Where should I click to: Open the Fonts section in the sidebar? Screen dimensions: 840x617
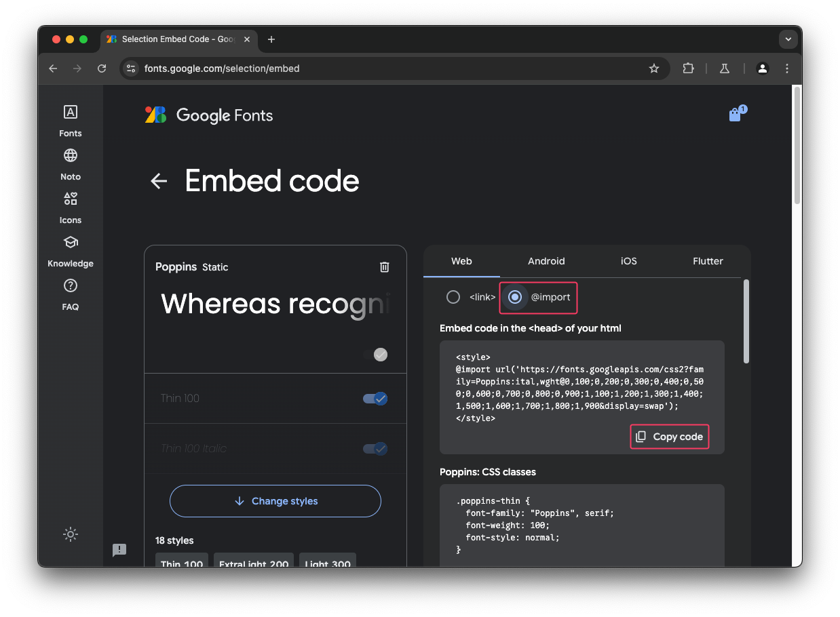point(70,119)
